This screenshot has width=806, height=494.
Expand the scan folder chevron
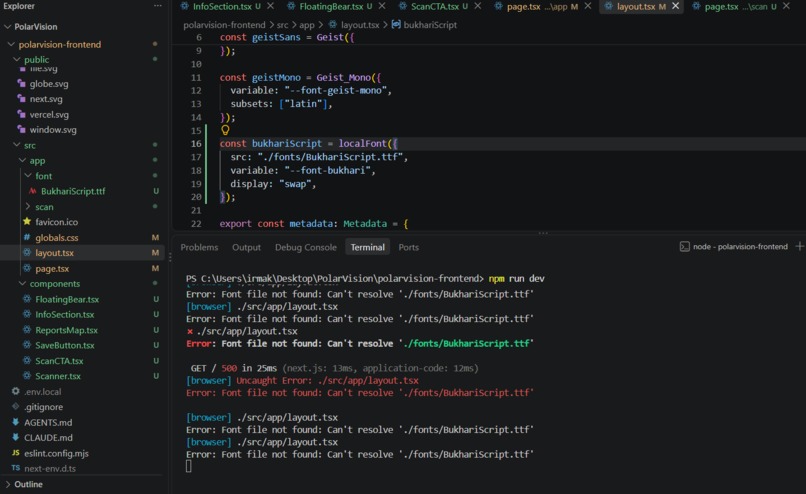click(x=28, y=207)
